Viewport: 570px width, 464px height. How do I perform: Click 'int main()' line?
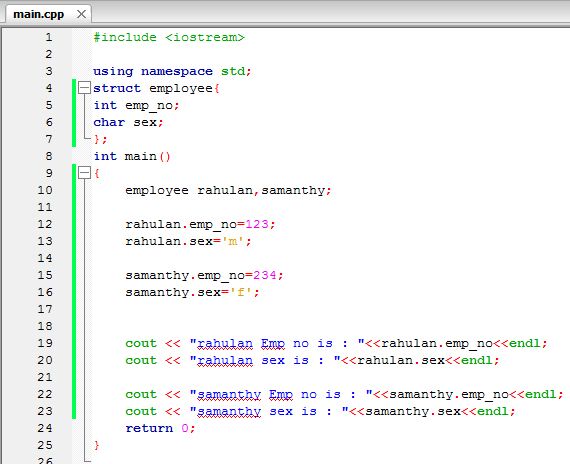[x=132, y=156]
